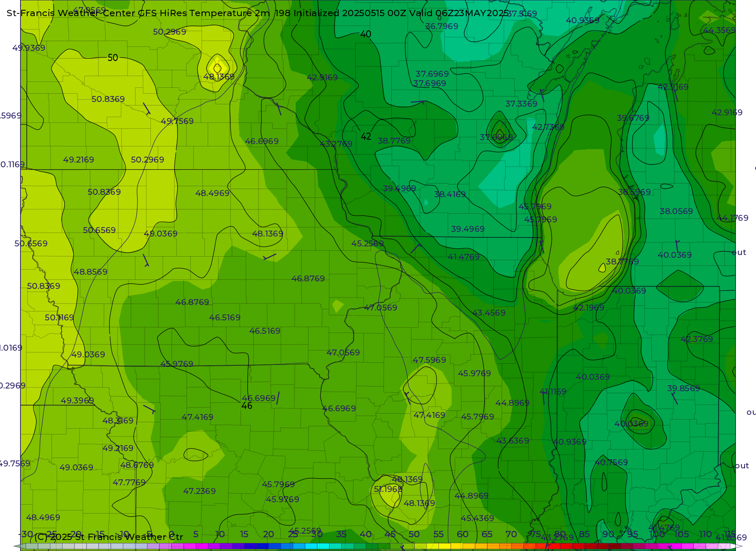Click the 47.7769 temperature label
This screenshot has width=756, height=551.
(129, 483)
